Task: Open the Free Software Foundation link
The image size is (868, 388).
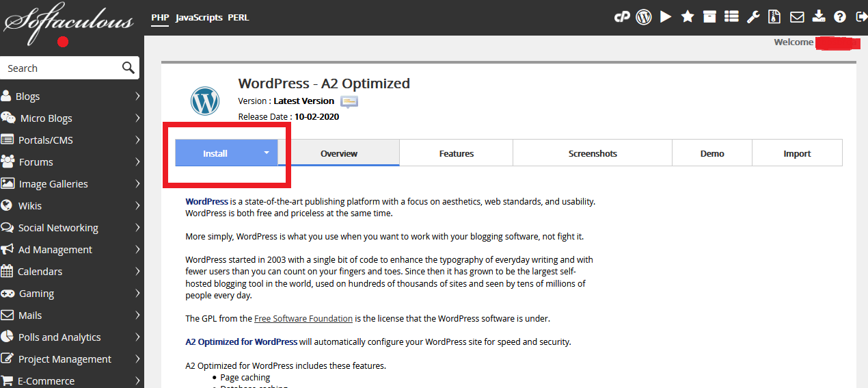Action: coord(303,318)
